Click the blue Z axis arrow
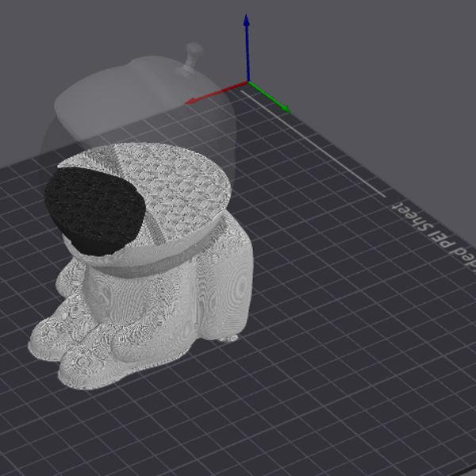The height and width of the screenshot is (476, 476). click(x=247, y=47)
